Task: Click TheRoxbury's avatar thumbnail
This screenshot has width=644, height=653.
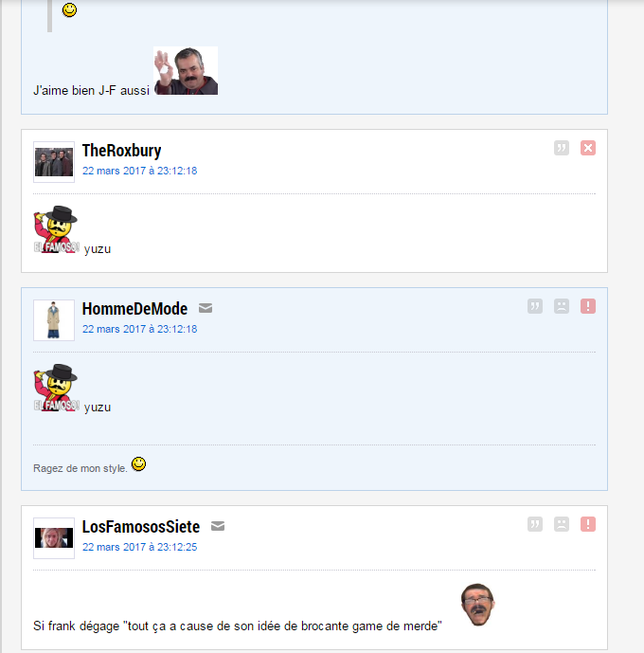Action: tap(54, 162)
